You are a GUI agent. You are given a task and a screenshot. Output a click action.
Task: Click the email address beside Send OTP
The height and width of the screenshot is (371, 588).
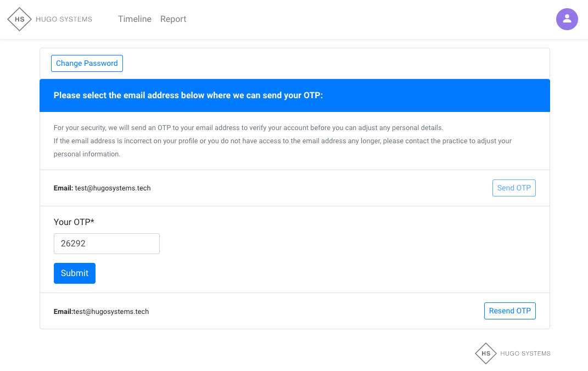[113, 188]
